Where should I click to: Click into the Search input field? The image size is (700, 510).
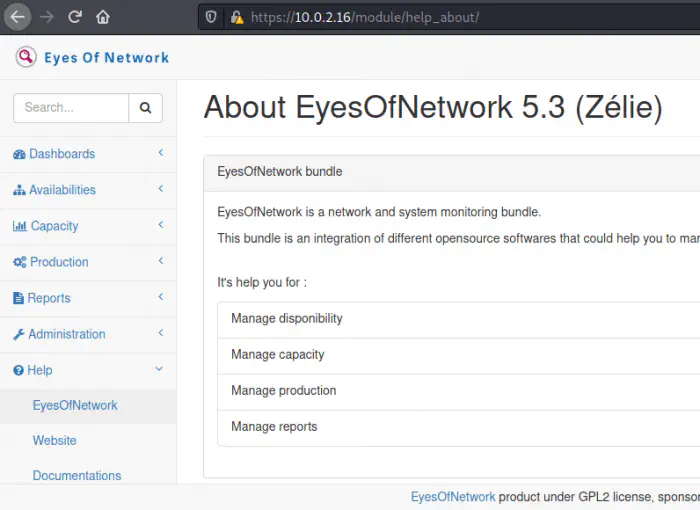71,108
